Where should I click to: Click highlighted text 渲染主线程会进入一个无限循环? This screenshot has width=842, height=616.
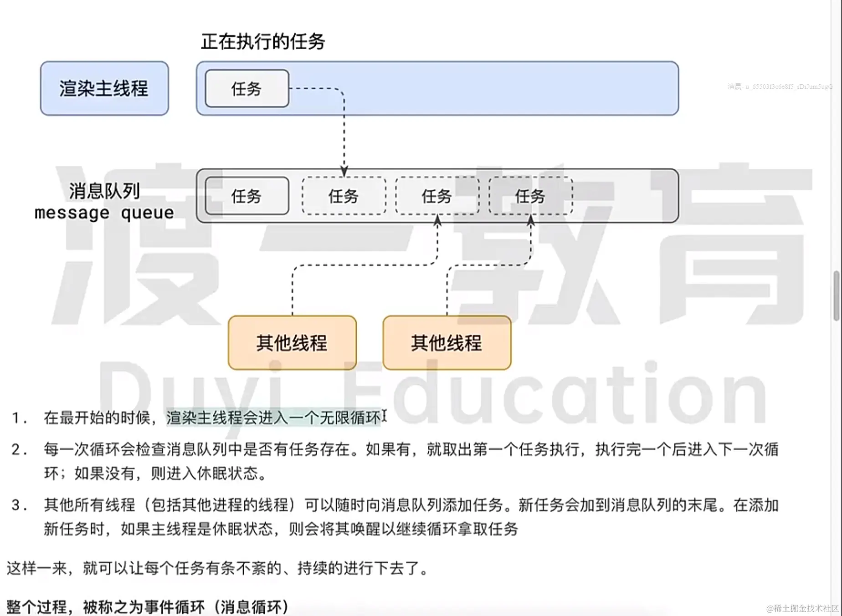[273, 417]
